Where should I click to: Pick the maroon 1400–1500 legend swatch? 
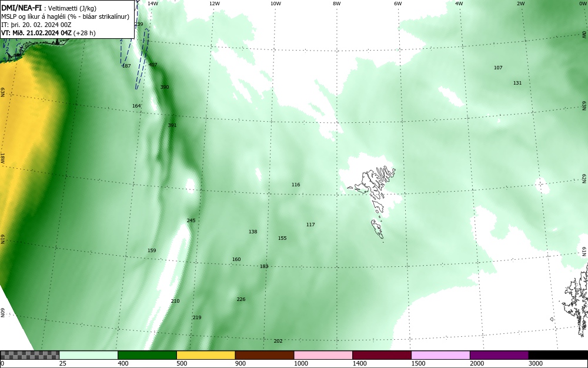382,355
